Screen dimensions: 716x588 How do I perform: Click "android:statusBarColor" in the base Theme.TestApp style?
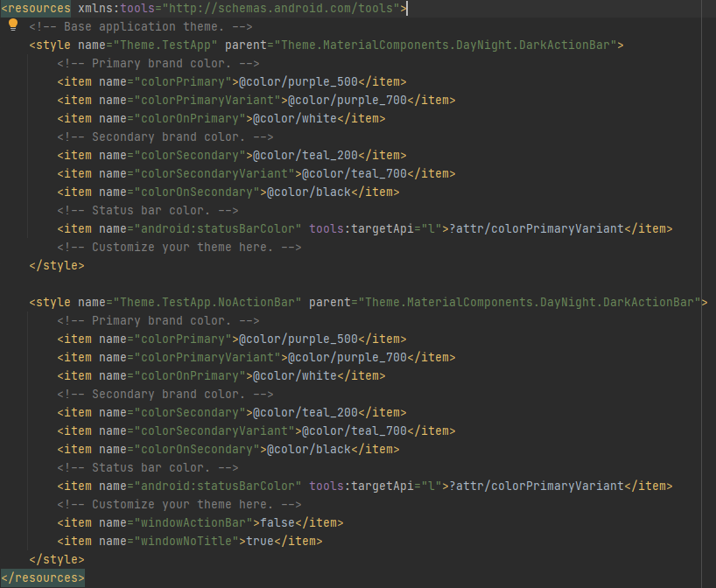tap(218, 228)
